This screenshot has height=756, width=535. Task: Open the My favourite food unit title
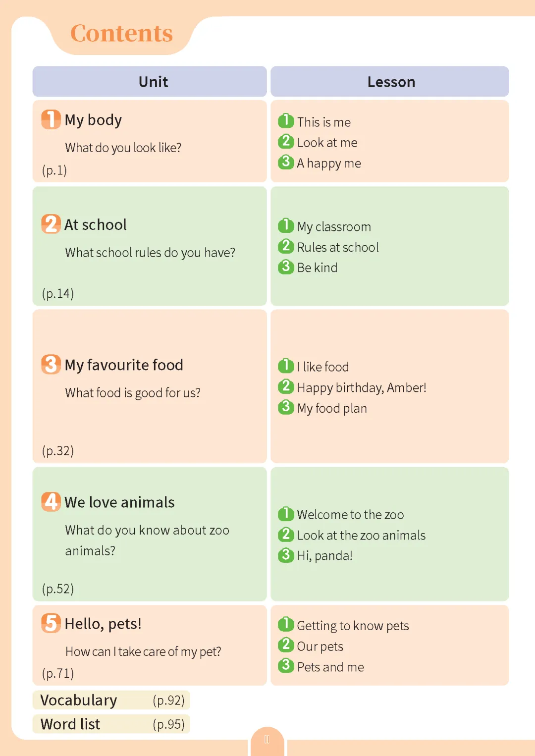coord(124,365)
